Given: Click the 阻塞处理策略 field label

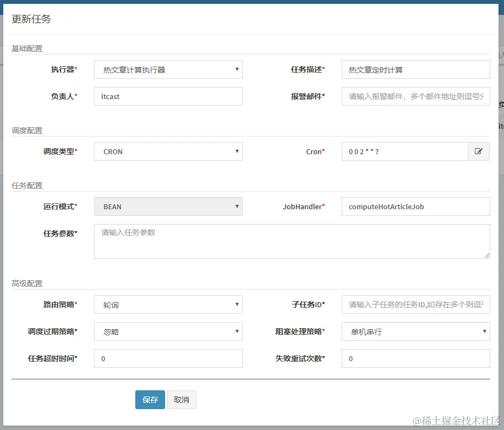Looking at the screenshot, I should click(300, 331).
